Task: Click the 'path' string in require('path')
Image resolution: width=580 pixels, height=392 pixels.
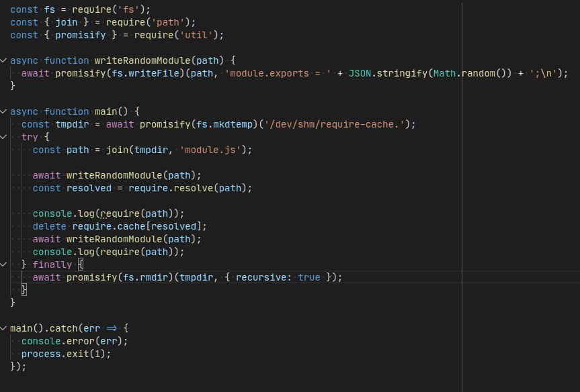Action: pos(168,22)
